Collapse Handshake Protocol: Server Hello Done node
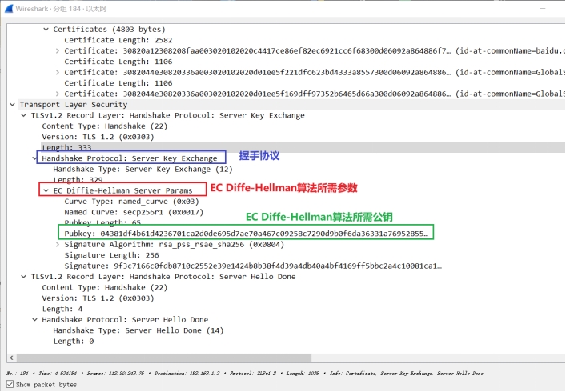The image size is (566, 392). tap(34, 319)
